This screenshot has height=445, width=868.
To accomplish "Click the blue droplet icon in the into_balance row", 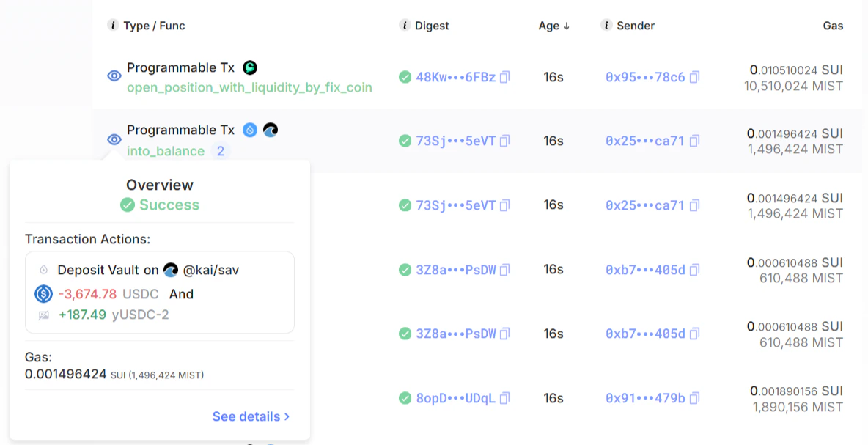I will [250, 130].
